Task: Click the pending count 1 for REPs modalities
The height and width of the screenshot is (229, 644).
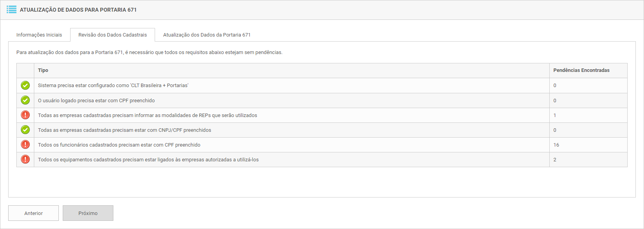Action: 555,115
